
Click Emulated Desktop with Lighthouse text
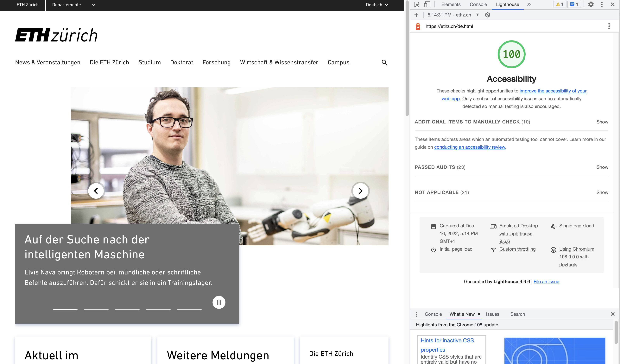[x=518, y=233]
